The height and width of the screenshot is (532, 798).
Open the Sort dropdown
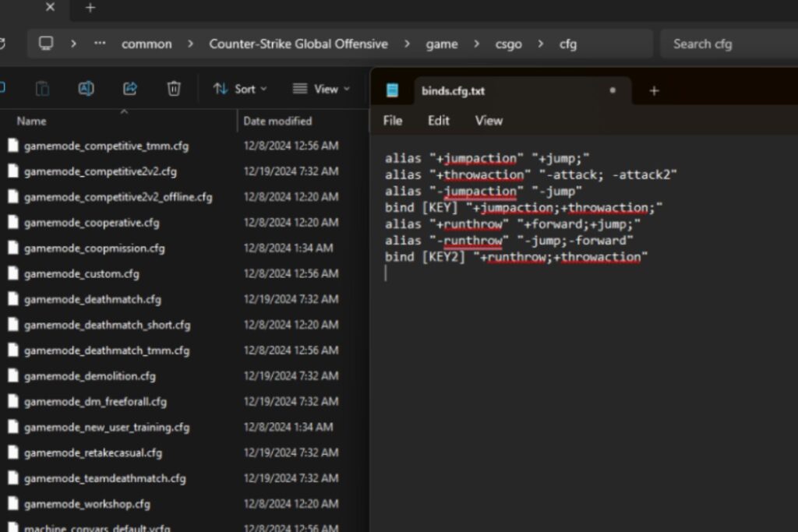[240, 89]
